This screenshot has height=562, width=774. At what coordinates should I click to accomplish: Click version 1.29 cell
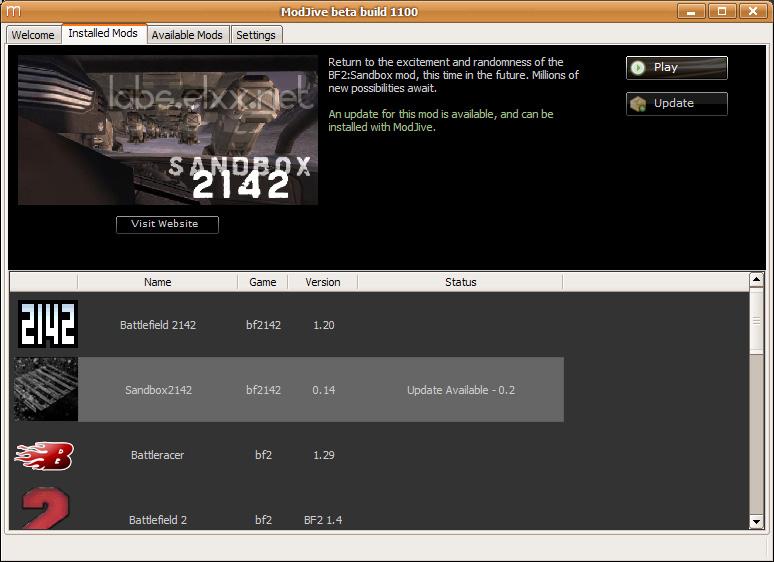tap(324, 455)
